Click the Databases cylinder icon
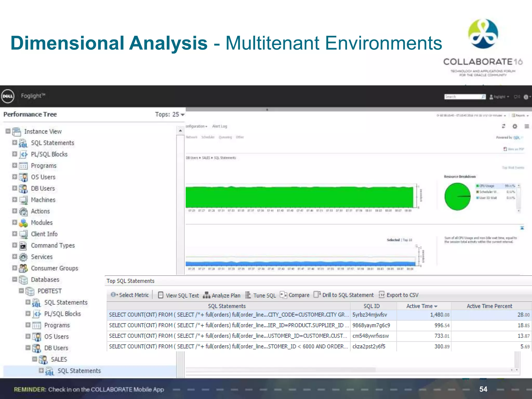The height and width of the screenshot is (399, 532). pyautogui.click(x=23, y=280)
